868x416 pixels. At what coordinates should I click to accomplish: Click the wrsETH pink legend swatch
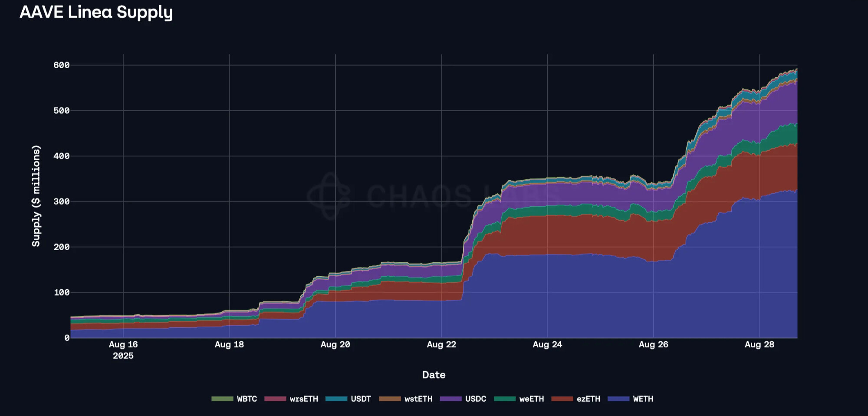[275, 399]
